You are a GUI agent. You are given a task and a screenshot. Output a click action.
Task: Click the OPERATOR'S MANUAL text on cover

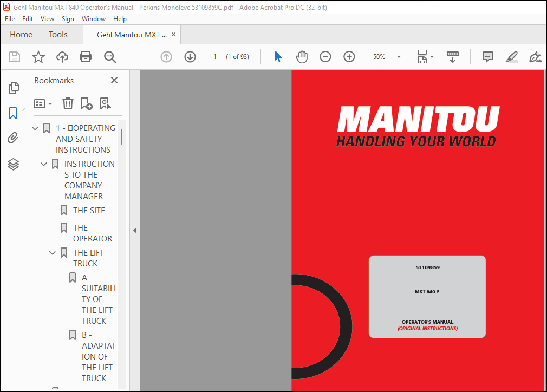[x=427, y=322]
